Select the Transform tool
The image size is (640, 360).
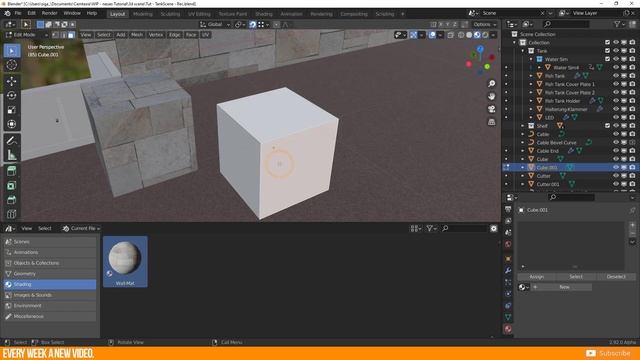[12, 124]
